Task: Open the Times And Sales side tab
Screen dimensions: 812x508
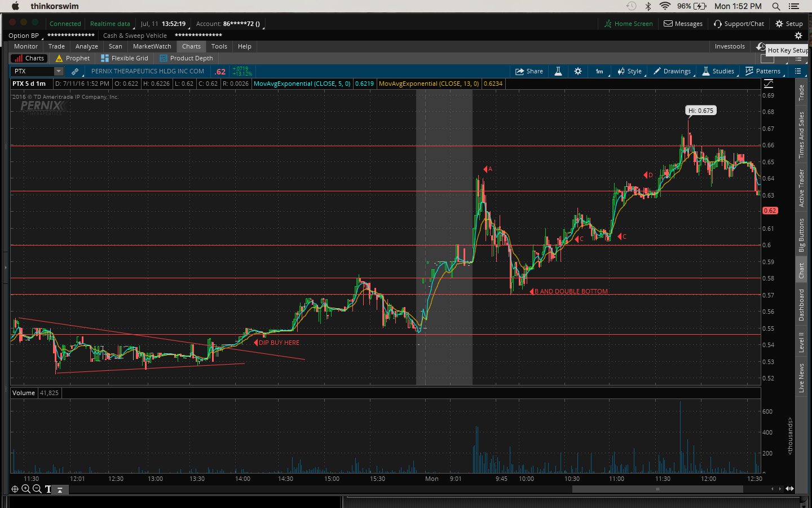Action: click(801, 134)
